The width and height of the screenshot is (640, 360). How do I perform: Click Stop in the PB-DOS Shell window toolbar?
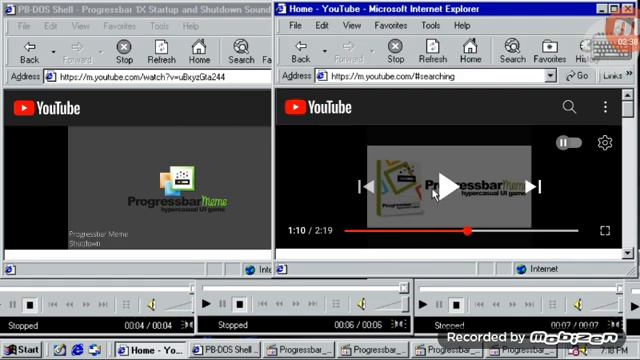point(124,52)
